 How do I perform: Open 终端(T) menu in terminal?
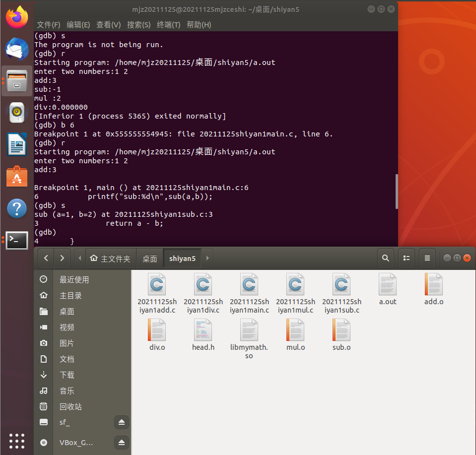pos(168,25)
